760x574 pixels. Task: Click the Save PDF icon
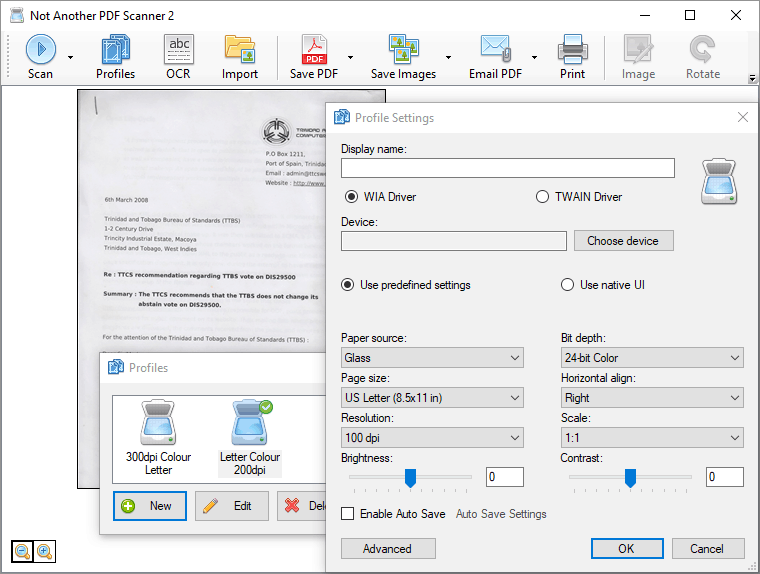[315, 49]
